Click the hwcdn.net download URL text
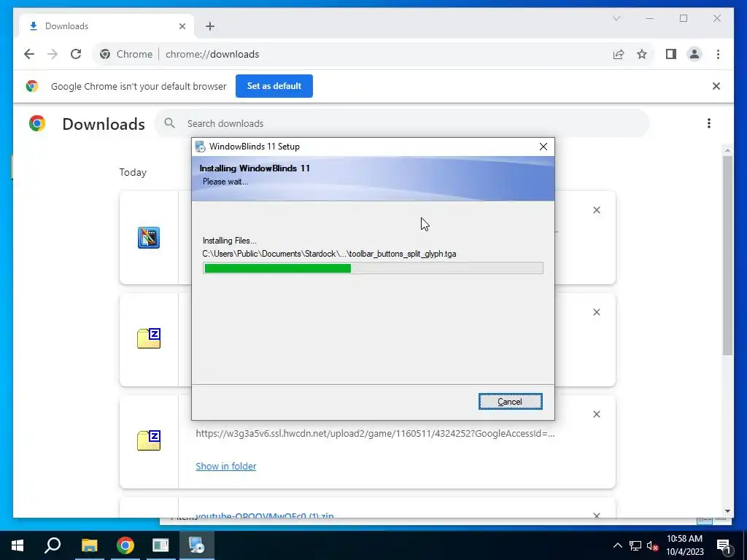The image size is (747, 560). [x=375, y=433]
